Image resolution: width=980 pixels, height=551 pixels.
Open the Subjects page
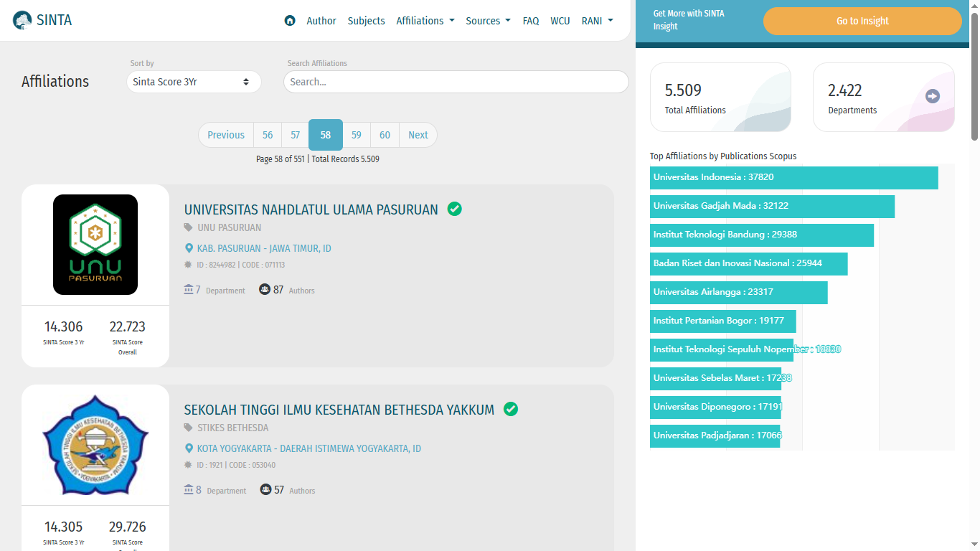pos(367,21)
